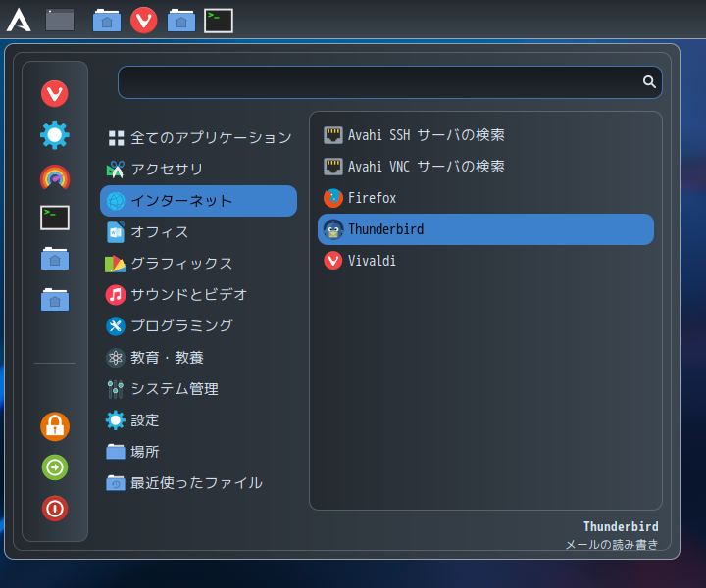
Task: Click the Avahi VNC network port icon
Action: 333,167
